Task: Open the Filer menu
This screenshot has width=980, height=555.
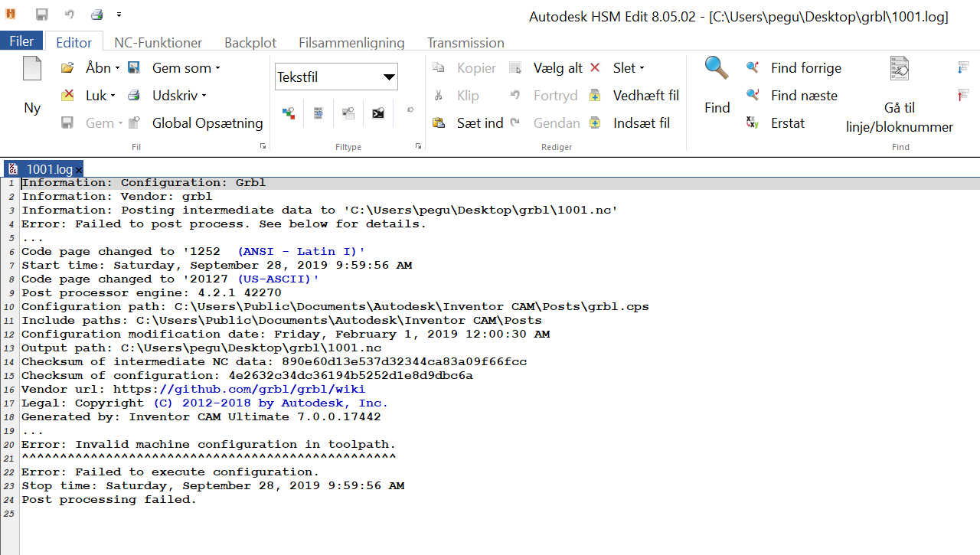Action: 21,41
